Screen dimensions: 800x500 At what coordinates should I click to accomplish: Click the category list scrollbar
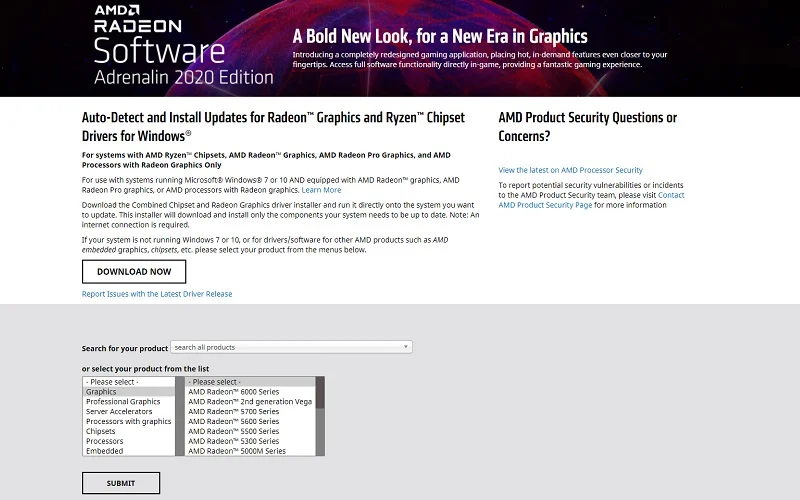[x=180, y=415]
